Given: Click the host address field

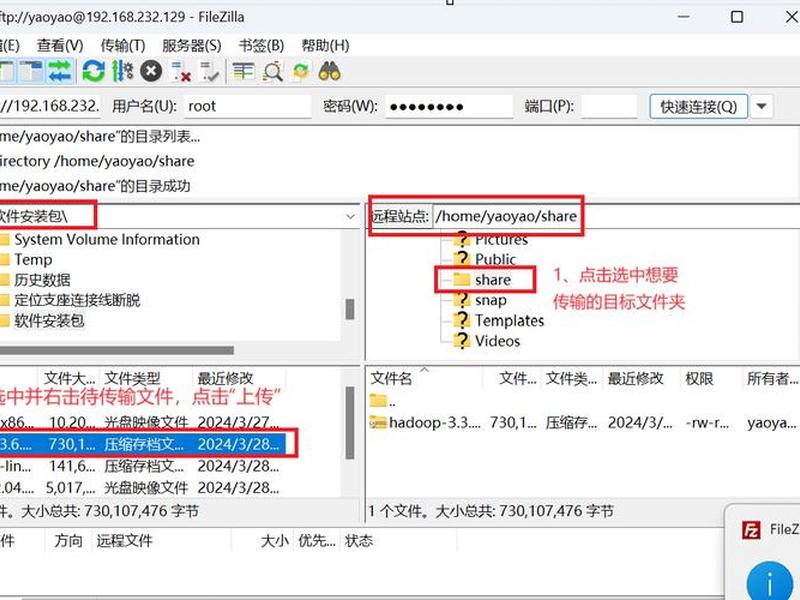Looking at the screenshot, I should click(50, 106).
